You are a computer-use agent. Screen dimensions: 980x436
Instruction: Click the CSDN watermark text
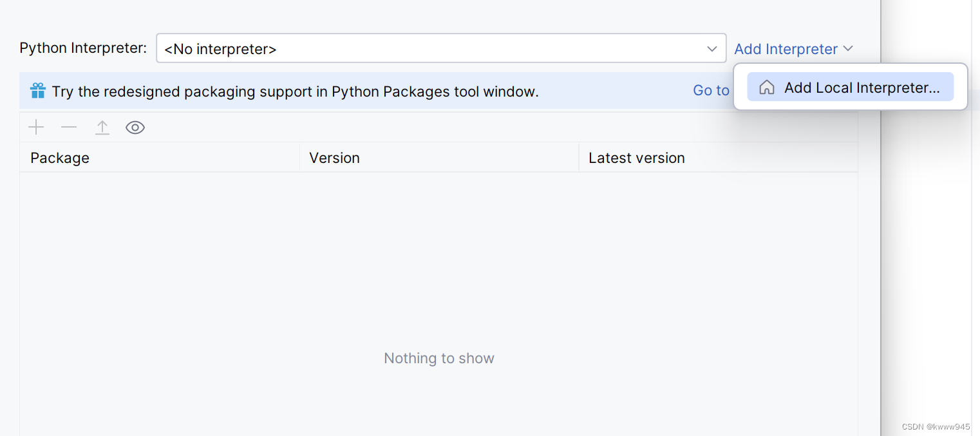(x=936, y=427)
